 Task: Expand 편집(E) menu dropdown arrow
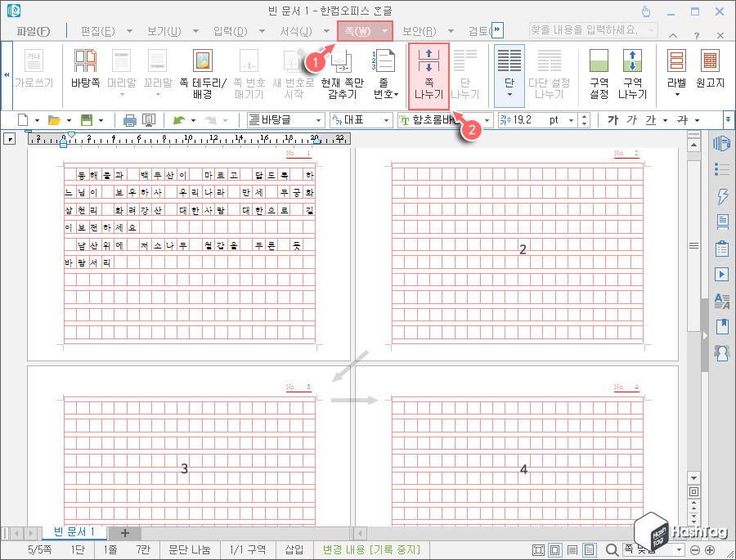(129, 31)
